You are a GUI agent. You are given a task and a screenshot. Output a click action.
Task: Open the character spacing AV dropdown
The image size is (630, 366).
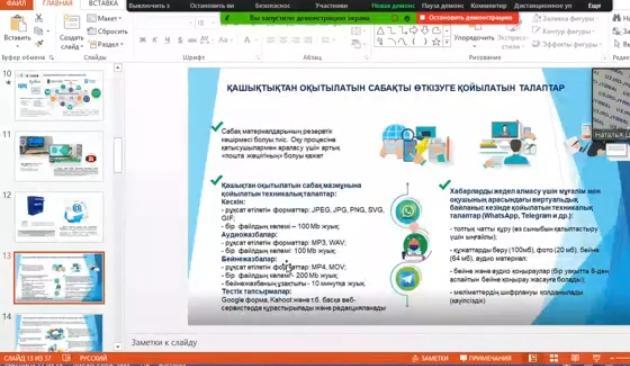click(206, 40)
